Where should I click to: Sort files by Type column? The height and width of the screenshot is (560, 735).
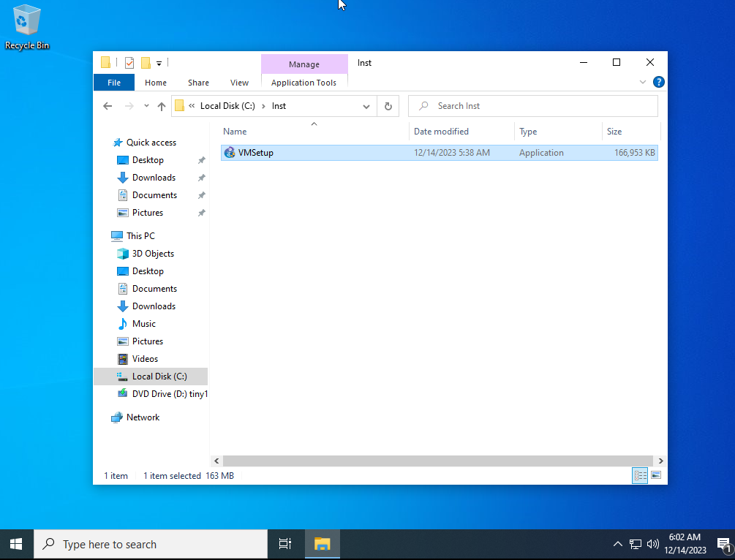[558, 131]
